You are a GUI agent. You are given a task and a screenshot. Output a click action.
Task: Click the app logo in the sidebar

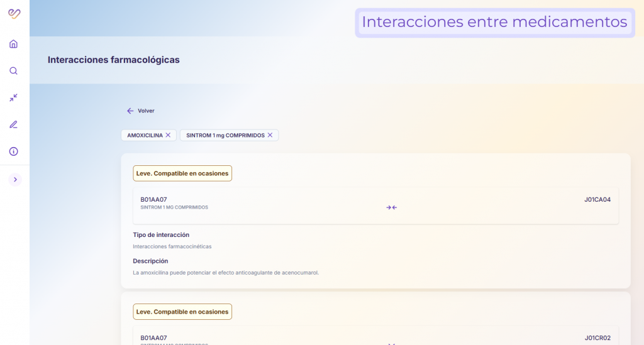point(14,14)
